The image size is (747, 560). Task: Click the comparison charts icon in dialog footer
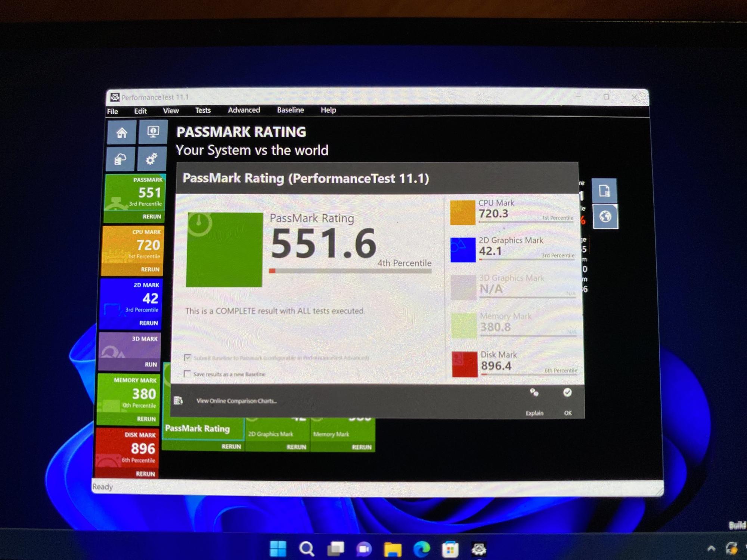pos(178,401)
